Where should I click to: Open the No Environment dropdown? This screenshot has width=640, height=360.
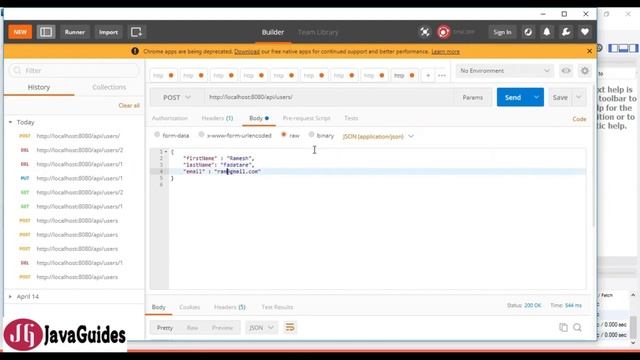(x=504, y=71)
